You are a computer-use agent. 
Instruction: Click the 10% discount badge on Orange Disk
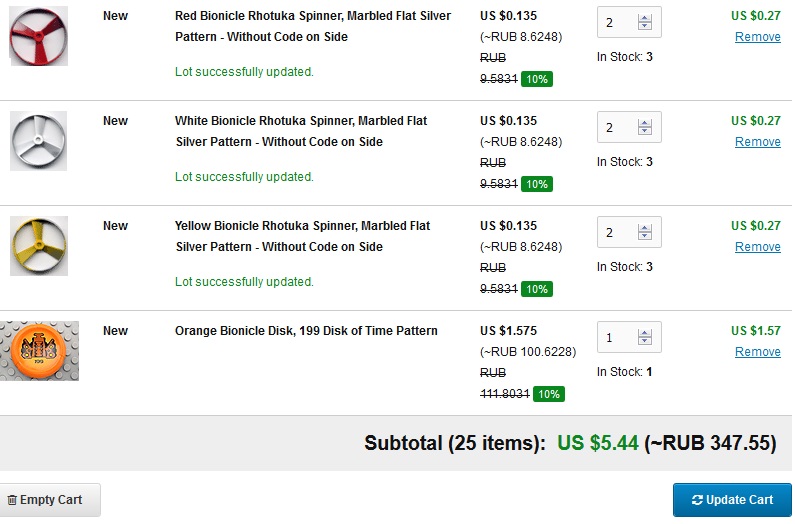(549, 394)
